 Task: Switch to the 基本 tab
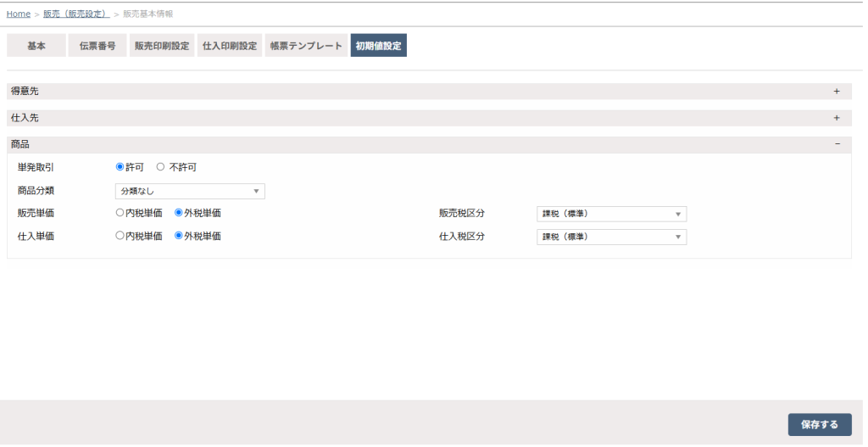[36, 46]
